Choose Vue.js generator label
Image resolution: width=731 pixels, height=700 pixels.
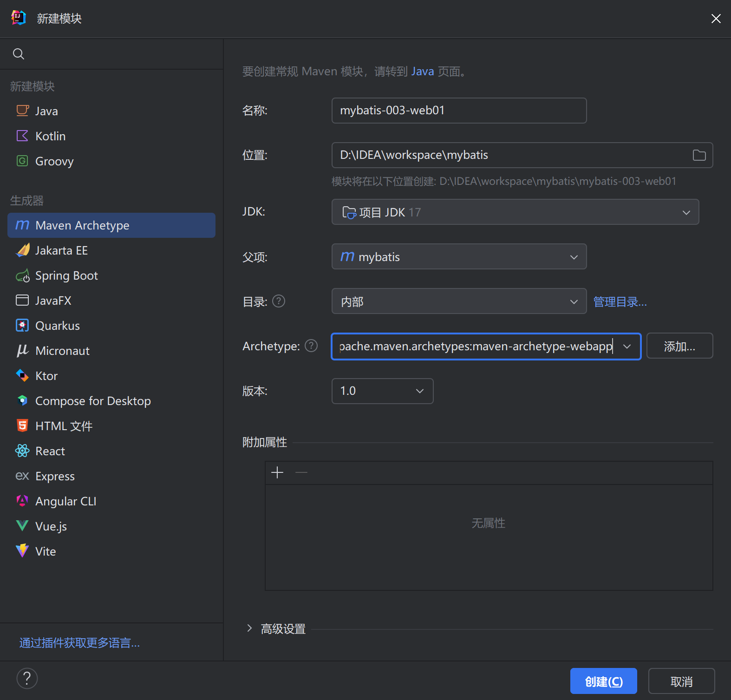point(51,526)
